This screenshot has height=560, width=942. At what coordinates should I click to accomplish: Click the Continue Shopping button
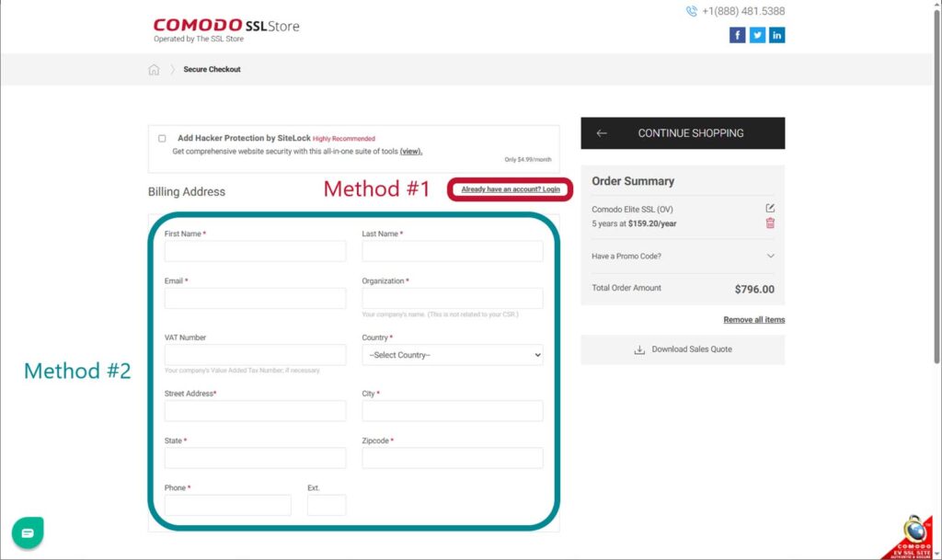pyautogui.click(x=683, y=133)
